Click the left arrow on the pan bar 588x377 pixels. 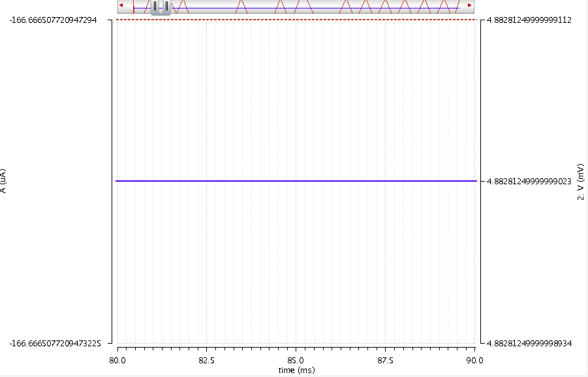click(x=121, y=5)
